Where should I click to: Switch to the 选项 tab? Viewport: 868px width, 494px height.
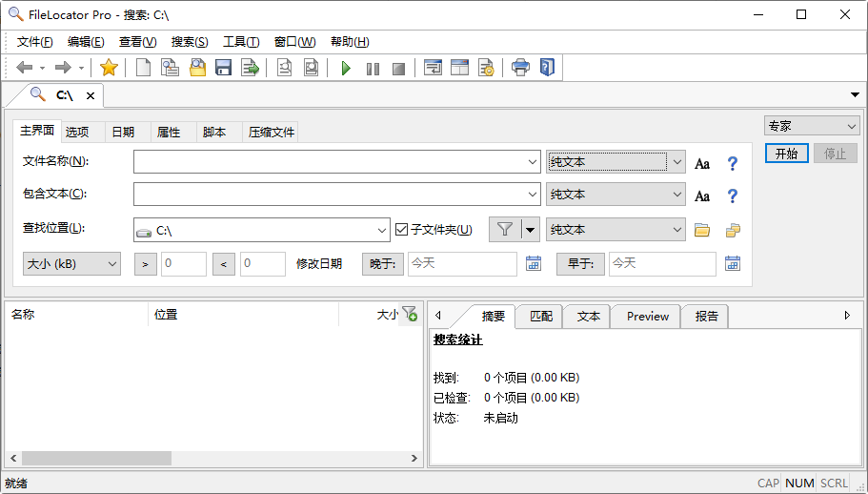pyautogui.click(x=77, y=132)
